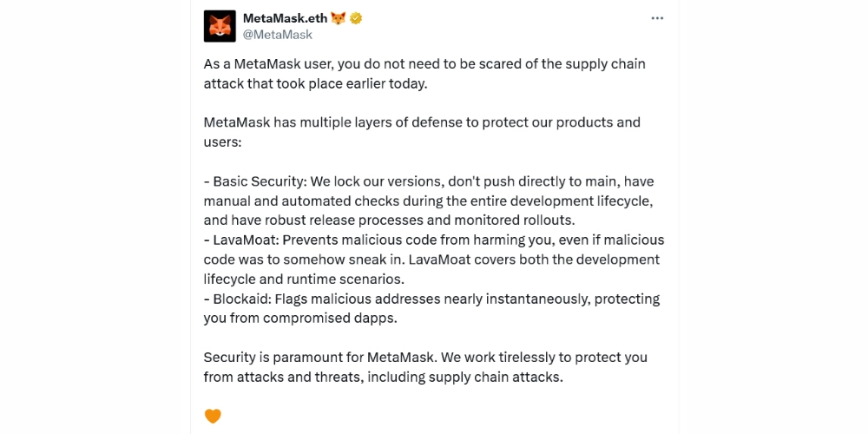Click the 'lifecycle and runtime scenarios' line
Viewport: 868px width, 434px height.
(305, 279)
